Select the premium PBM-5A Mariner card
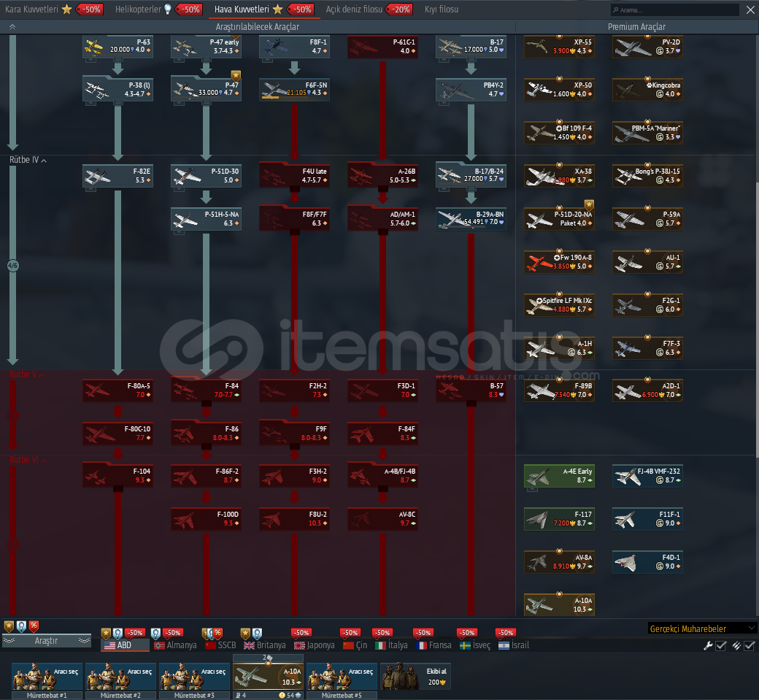The width and height of the screenshot is (759, 700). coord(647,133)
